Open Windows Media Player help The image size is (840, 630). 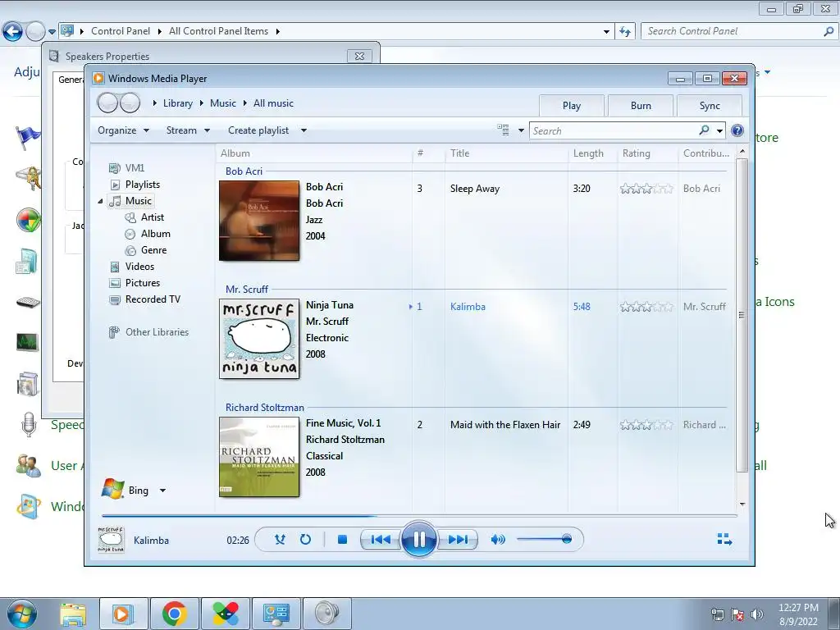[737, 130]
